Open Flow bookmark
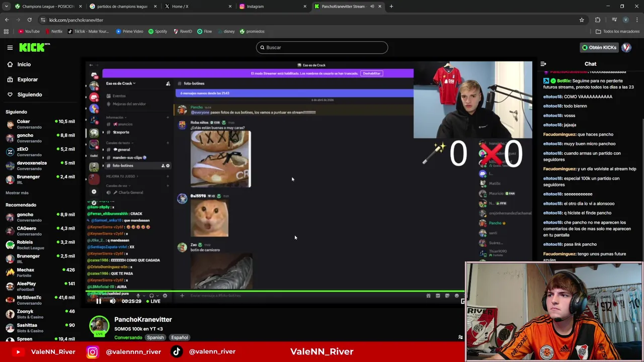This screenshot has width=644, height=362. pos(204,31)
